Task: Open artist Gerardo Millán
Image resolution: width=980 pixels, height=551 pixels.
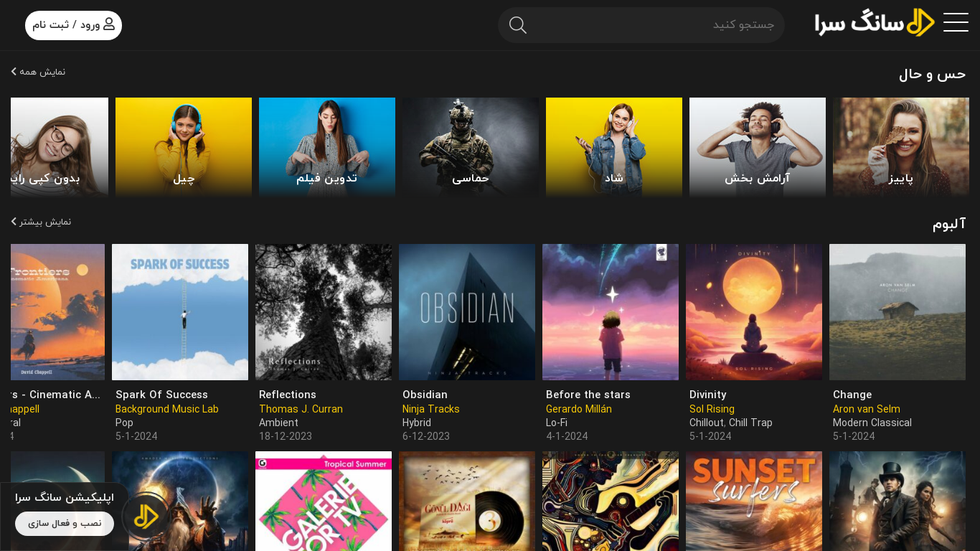Action: click(x=579, y=409)
